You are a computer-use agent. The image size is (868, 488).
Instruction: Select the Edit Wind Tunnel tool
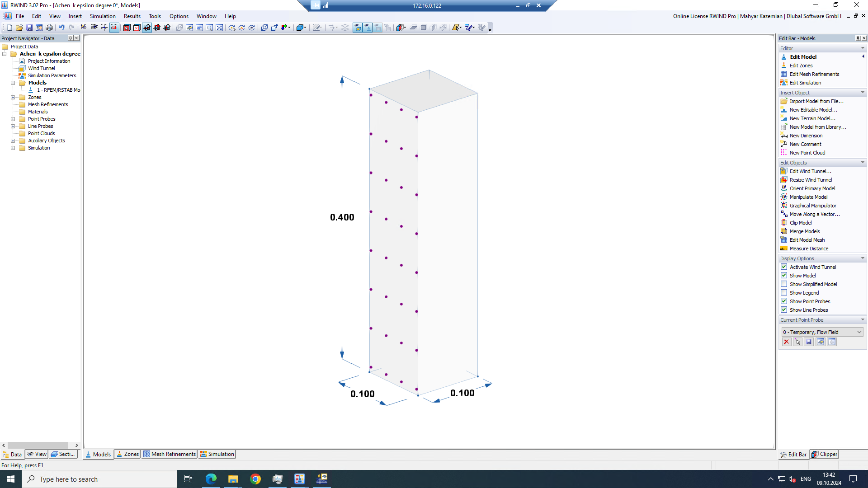click(x=811, y=171)
